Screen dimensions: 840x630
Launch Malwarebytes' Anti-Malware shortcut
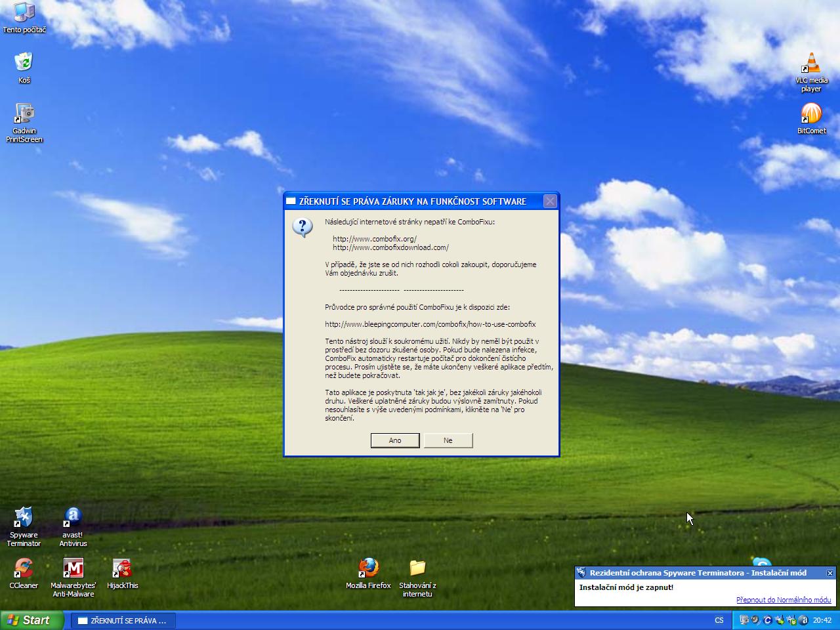[x=73, y=568]
